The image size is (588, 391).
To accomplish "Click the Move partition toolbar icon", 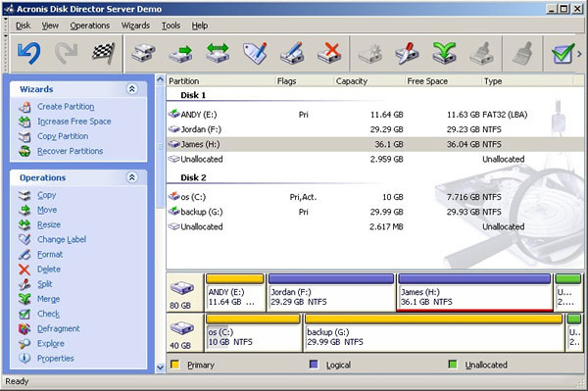I will point(180,54).
